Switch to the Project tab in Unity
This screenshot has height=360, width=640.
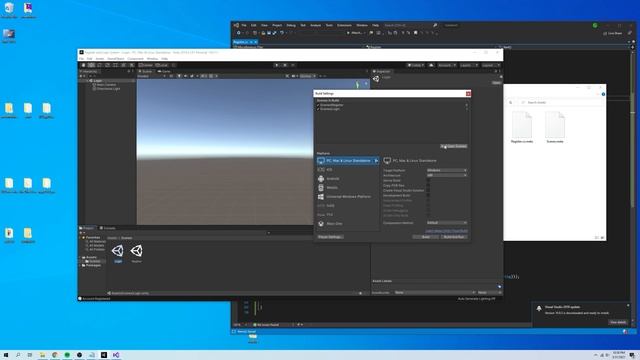87,228
